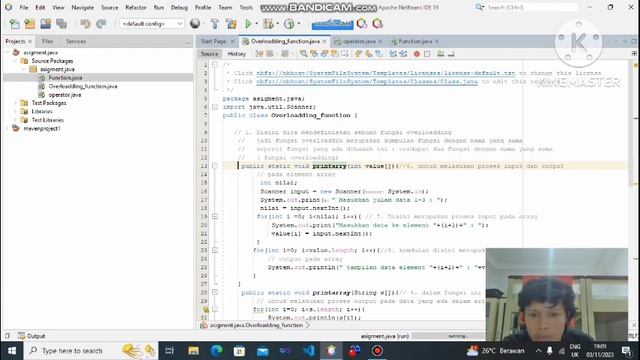This screenshot has width=640, height=360.
Task: Click the Windows Start button
Action: [x=12, y=351]
